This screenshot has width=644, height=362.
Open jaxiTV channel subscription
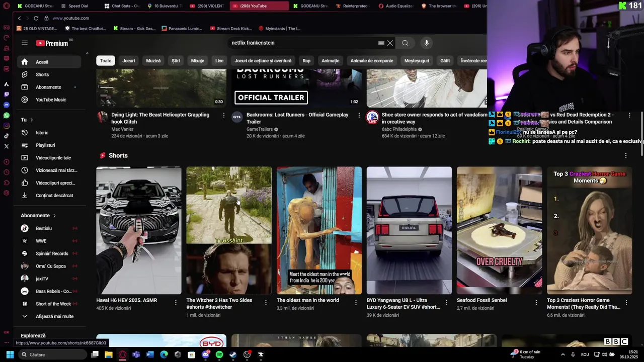(49, 279)
